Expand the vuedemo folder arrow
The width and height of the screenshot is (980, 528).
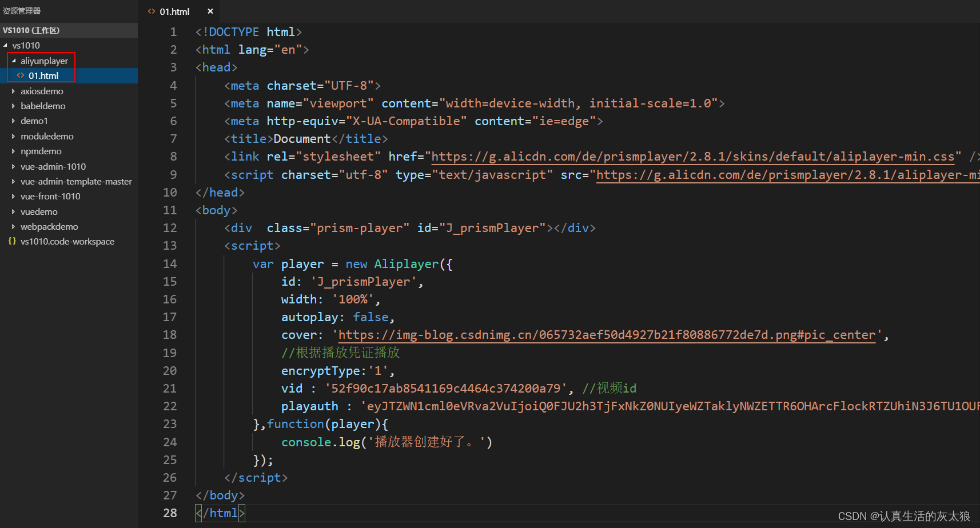tap(14, 211)
